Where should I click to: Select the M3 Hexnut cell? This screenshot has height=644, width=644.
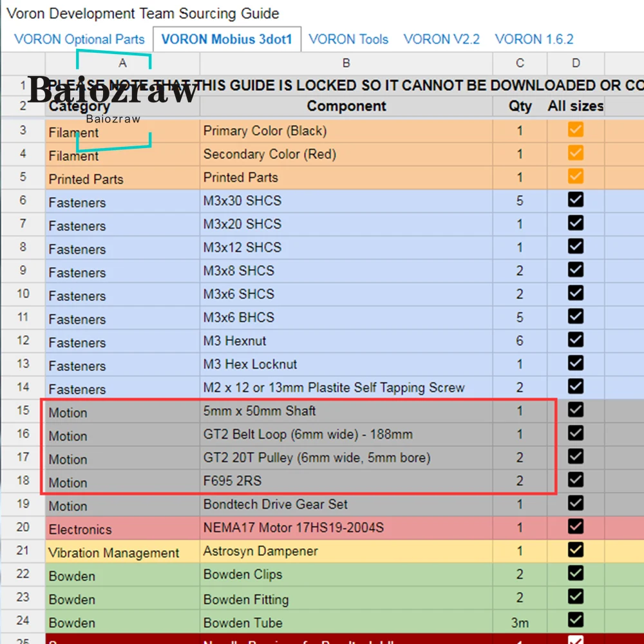346,341
